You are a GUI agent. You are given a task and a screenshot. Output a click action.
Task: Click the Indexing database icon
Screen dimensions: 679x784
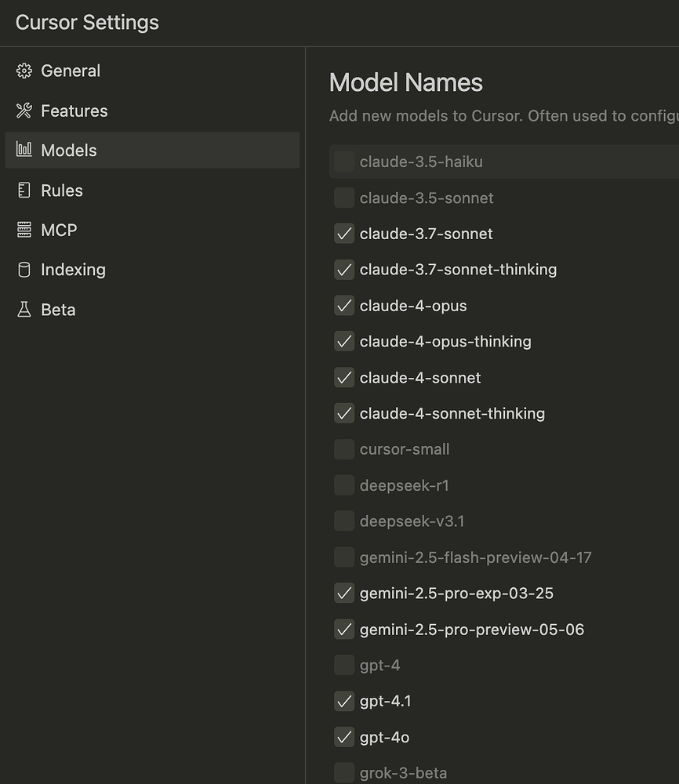pyautogui.click(x=24, y=270)
